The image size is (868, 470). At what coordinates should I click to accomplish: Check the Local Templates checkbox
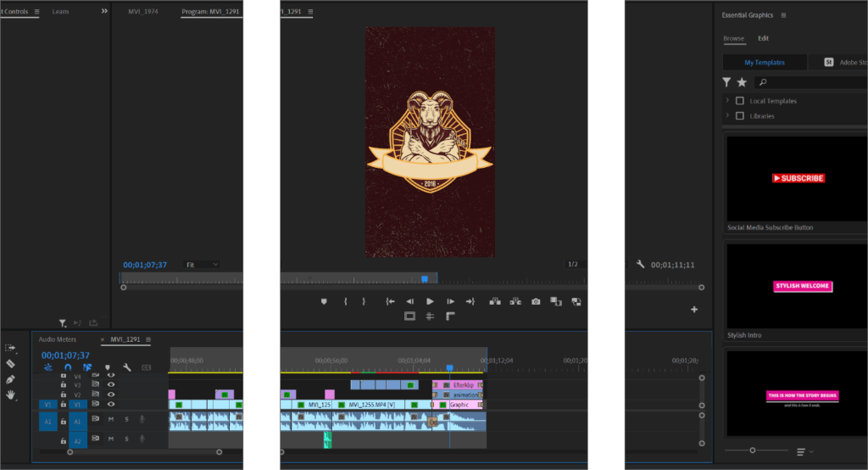click(740, 101)
